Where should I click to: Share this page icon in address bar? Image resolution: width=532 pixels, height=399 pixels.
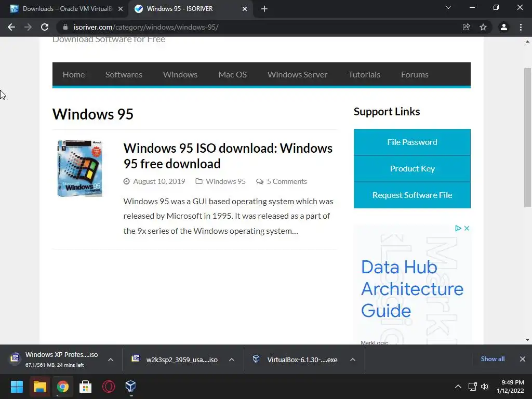(x=467, y=27)
